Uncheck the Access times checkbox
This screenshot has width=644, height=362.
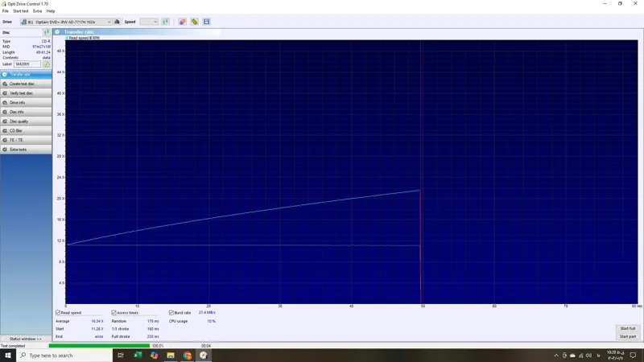coord(114,312)
